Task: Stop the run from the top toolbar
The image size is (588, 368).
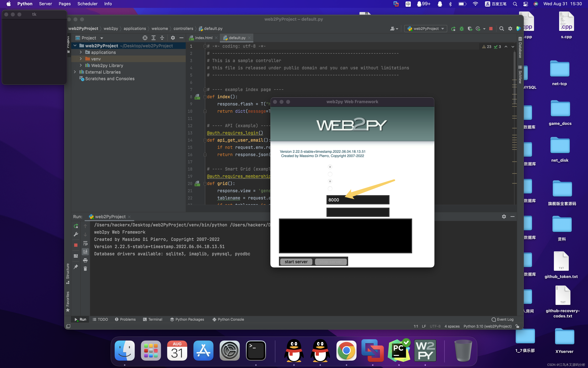Action: coord(491,29)
